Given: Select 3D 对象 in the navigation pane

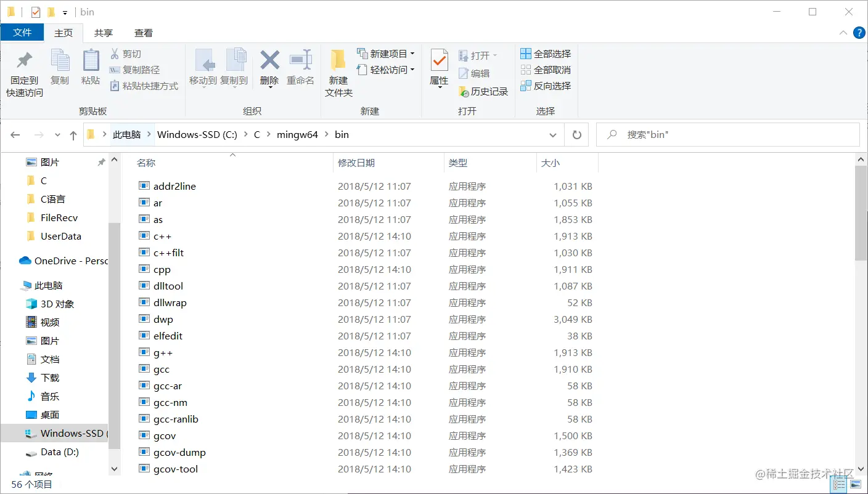Looking at the screenshot, I should [49, 304].
